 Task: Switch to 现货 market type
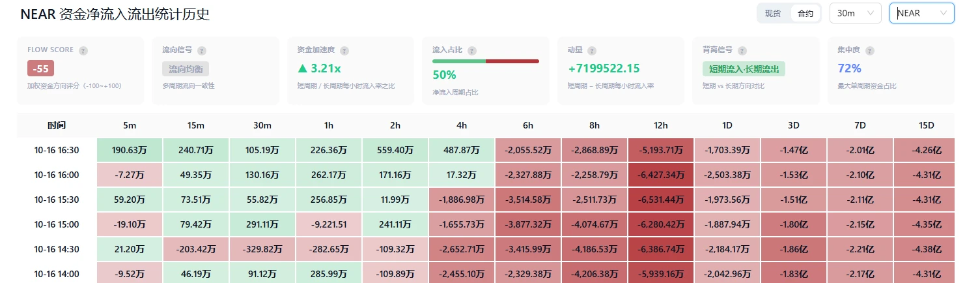coord(773,13)
